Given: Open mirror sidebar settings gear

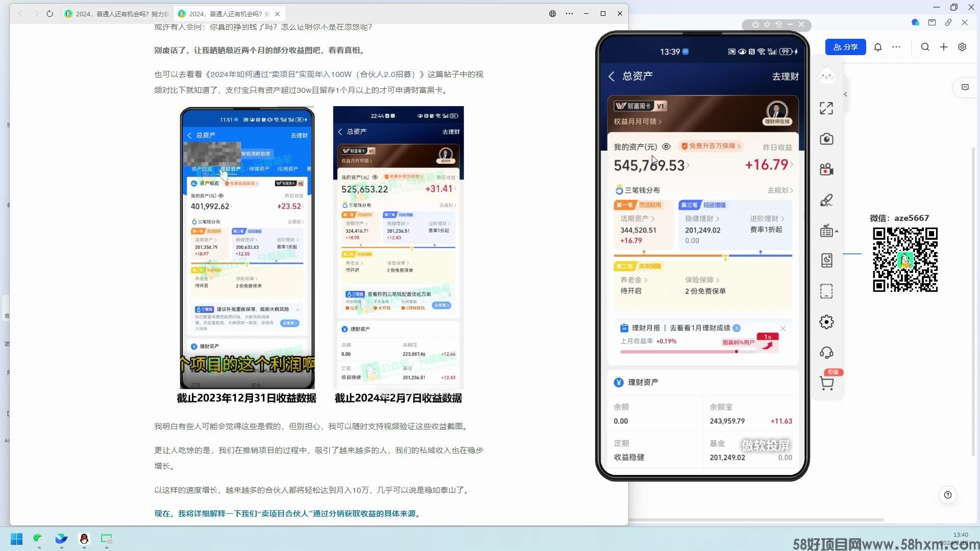Looking at the screenshot, I should [x=826, y=322].
